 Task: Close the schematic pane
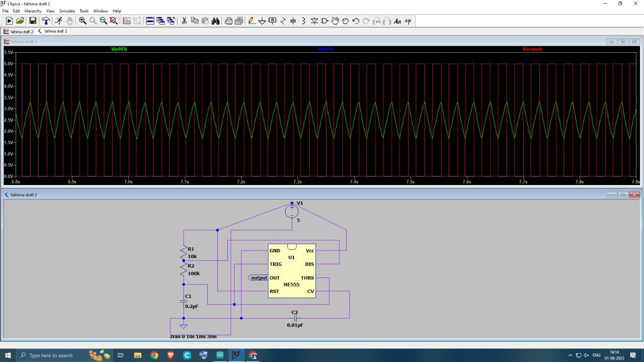tap(634, 195)
